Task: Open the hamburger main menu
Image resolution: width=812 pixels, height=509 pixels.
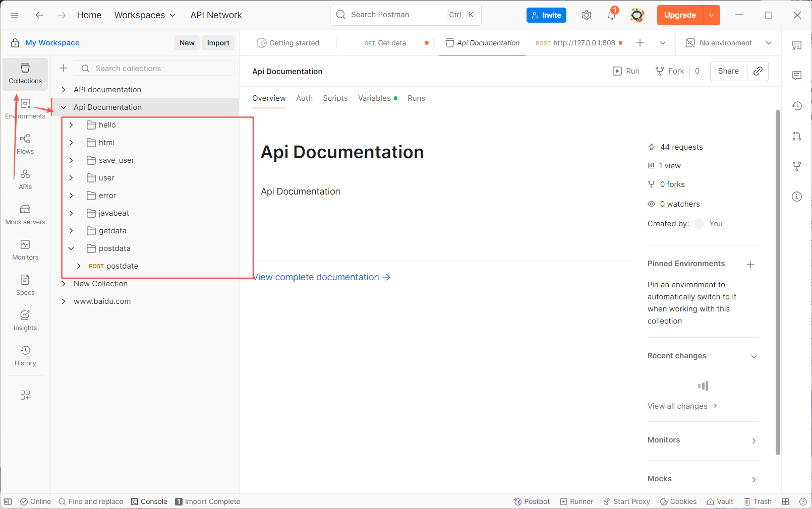Action: pos(15,15)
